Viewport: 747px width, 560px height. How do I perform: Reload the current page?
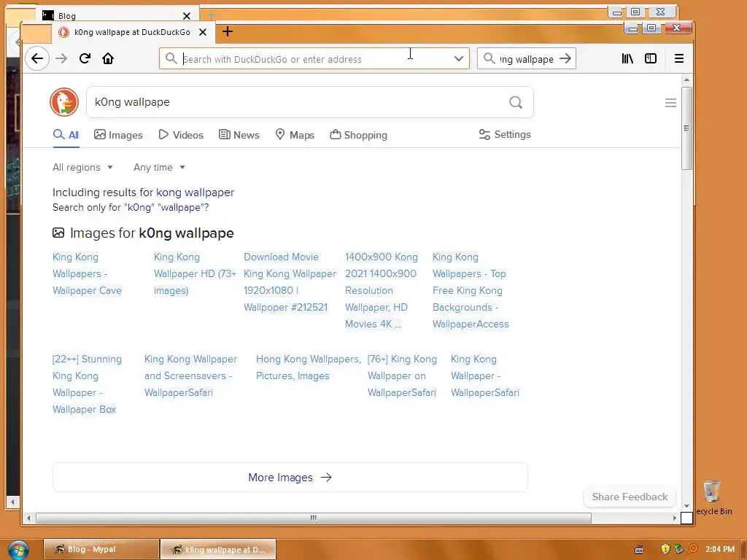point(85,58)
